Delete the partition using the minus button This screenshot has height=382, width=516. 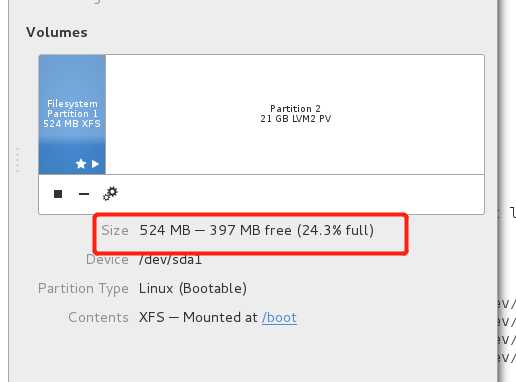coord(84,194)
